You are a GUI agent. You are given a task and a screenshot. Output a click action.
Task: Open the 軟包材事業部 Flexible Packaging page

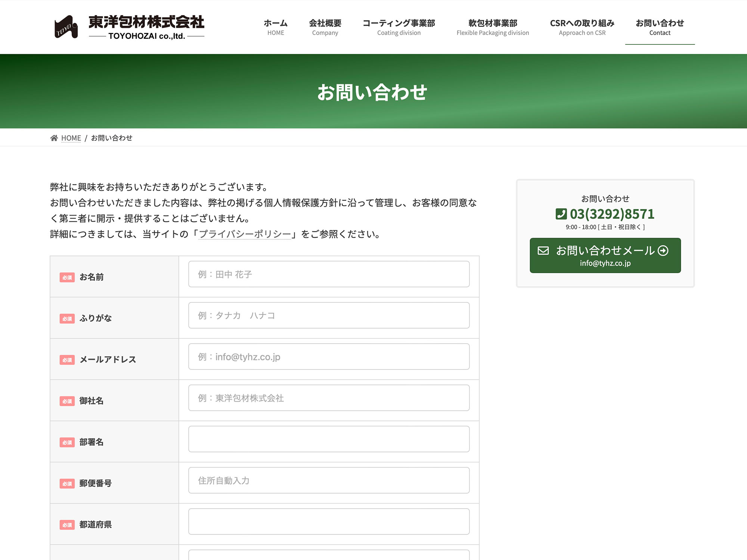(492, 27)
